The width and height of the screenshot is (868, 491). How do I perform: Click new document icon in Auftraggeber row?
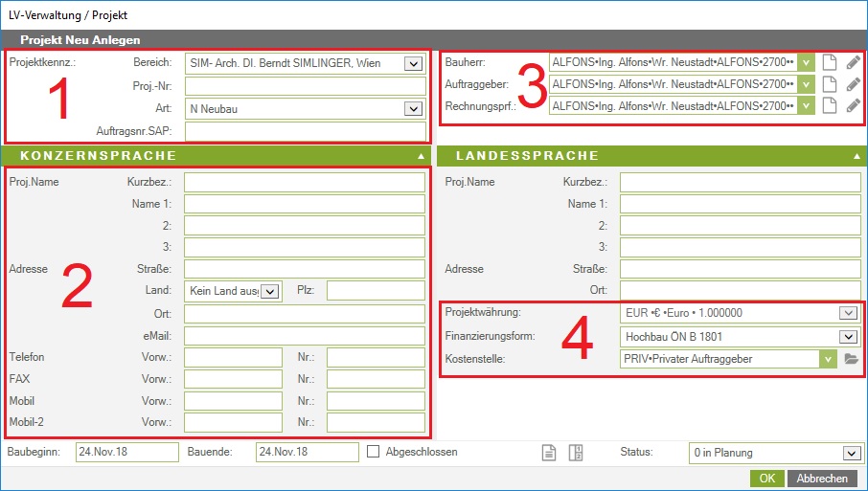pos(831,84)
